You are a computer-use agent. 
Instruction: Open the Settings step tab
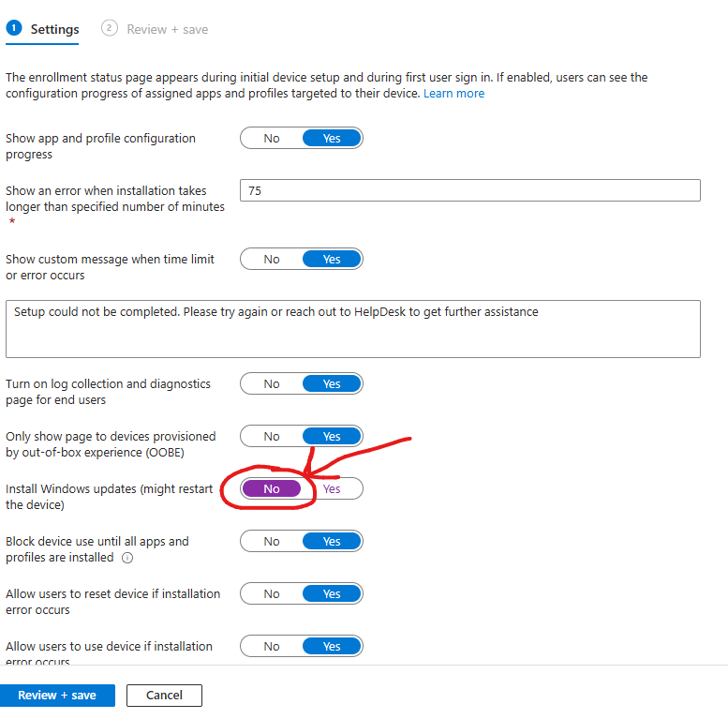click(54, 29)
